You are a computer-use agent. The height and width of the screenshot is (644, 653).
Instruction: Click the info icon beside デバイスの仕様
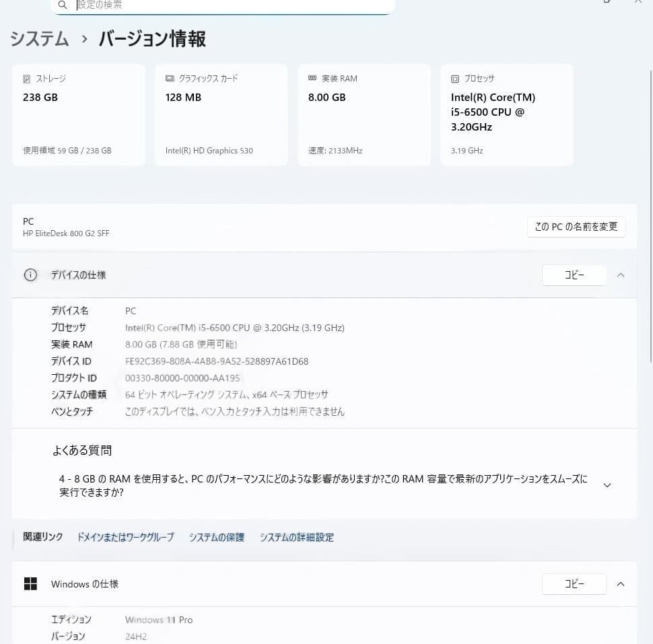click(x=30, y=275)
